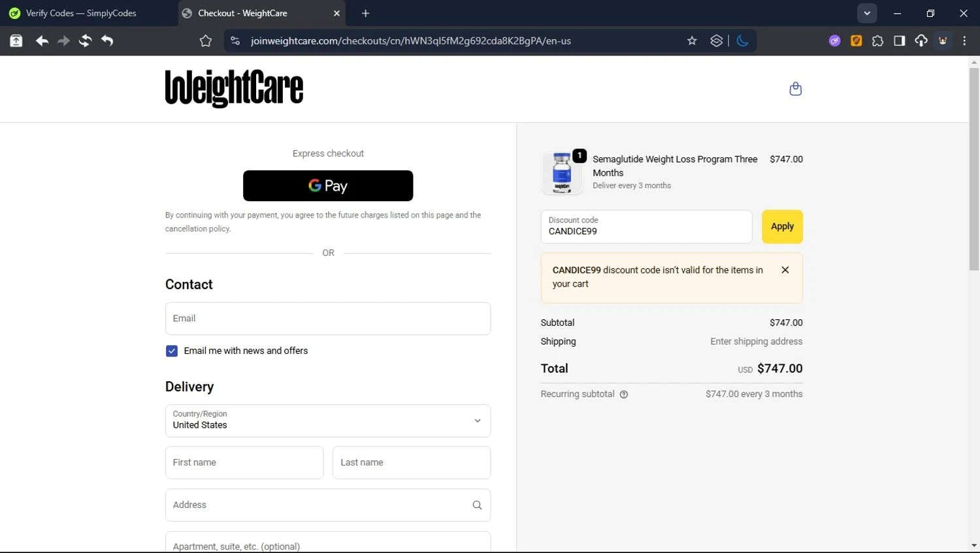Image resolution: width=980 pixels, height=553 pixels.
Task: Click the Last name field
Action: (x=412, y=462)
